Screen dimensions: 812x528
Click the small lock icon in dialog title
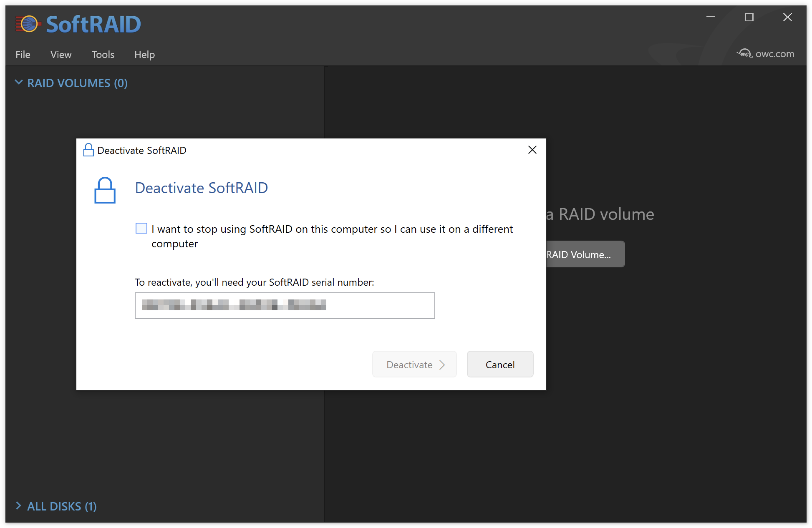coord(88,150)
